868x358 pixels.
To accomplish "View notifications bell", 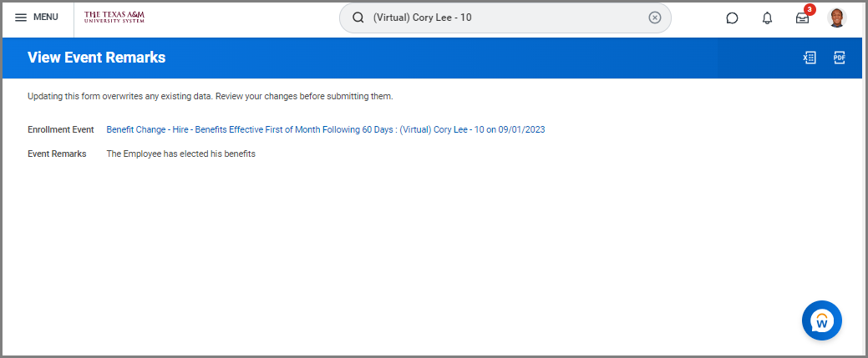I will pos(767,18).
